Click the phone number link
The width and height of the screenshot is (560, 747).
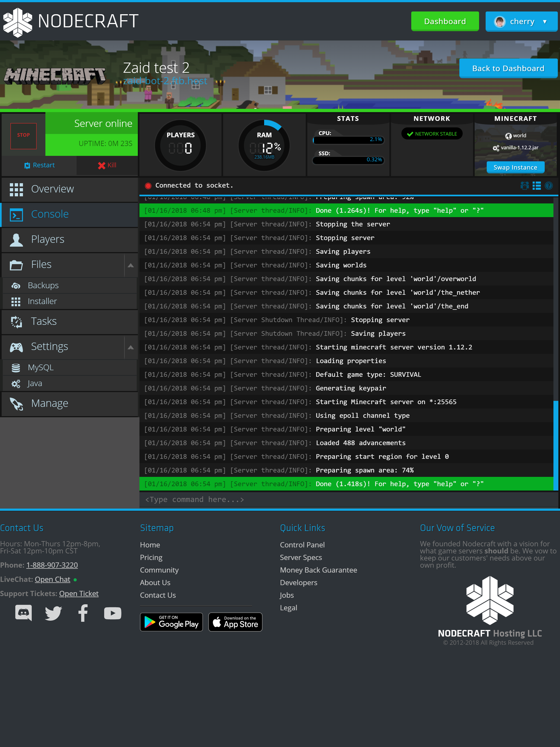(x=52, y=565)
